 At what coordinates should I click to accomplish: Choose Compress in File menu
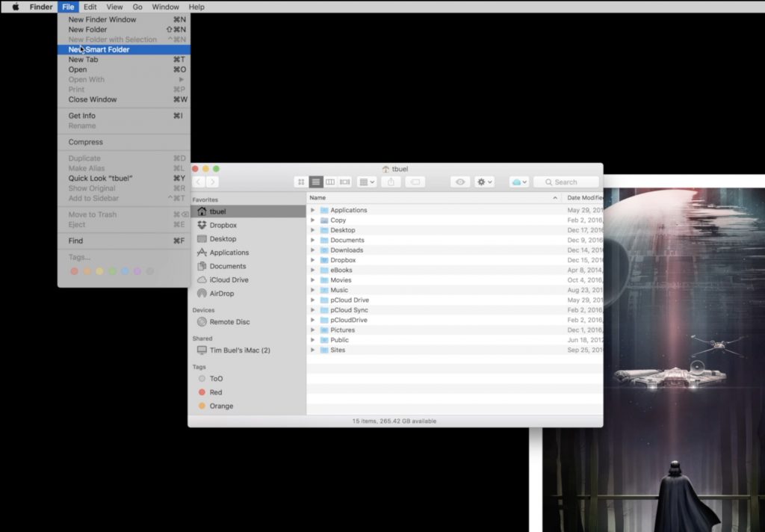point(124,142)
